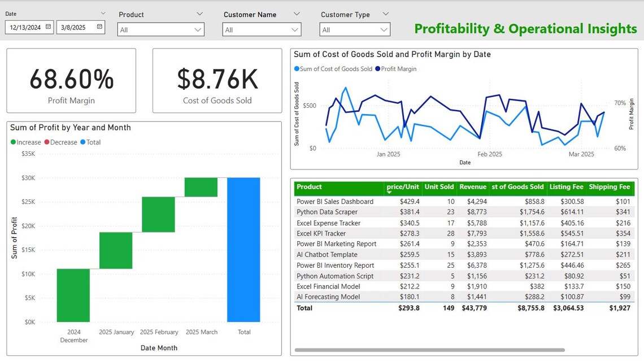Click the Increase legend marker

point(13,142)
